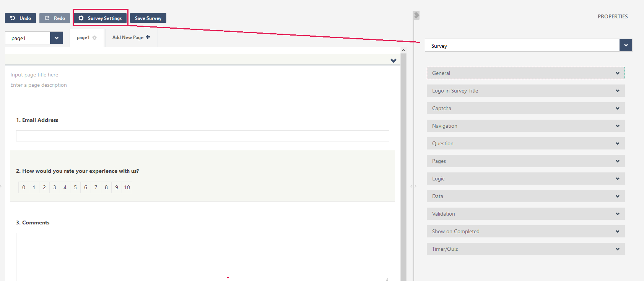The height and width of the screenshot is (281, 644).
Task: Open page1 tab settings gear
Action: click(94, 38)
